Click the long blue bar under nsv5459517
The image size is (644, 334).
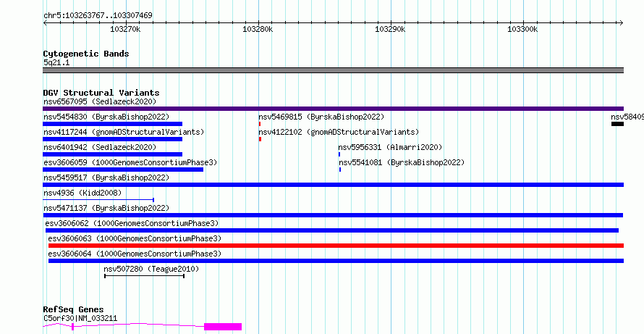pyautogui.click(x=333, y=185)
